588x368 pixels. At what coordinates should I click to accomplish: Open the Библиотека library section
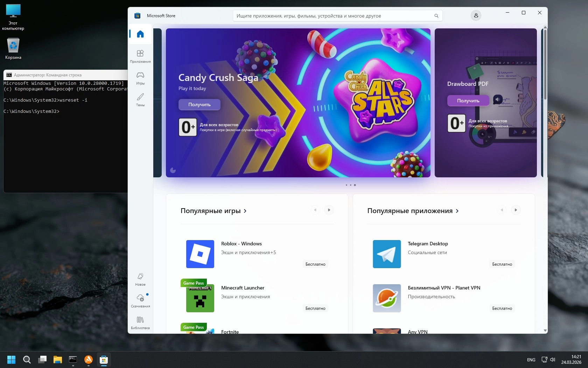click(x=140, y=322)
